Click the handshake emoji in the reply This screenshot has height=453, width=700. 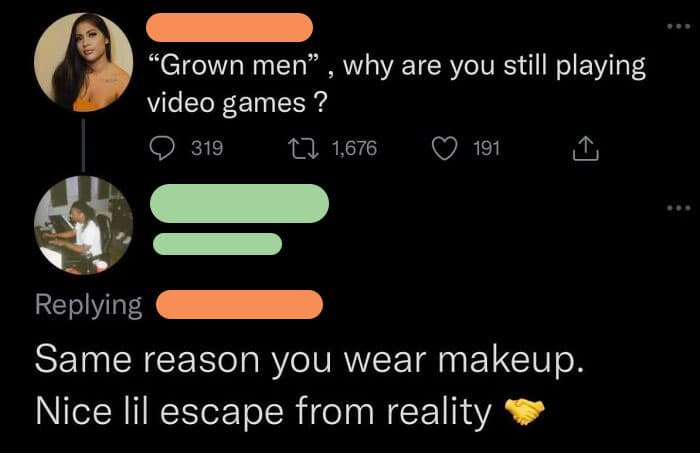tap(524, 411)
